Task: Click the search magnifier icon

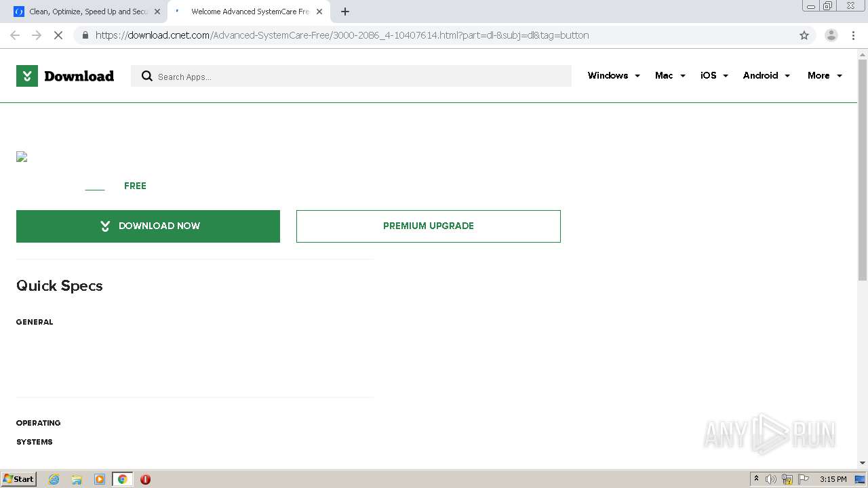Action: pos(146,76)
